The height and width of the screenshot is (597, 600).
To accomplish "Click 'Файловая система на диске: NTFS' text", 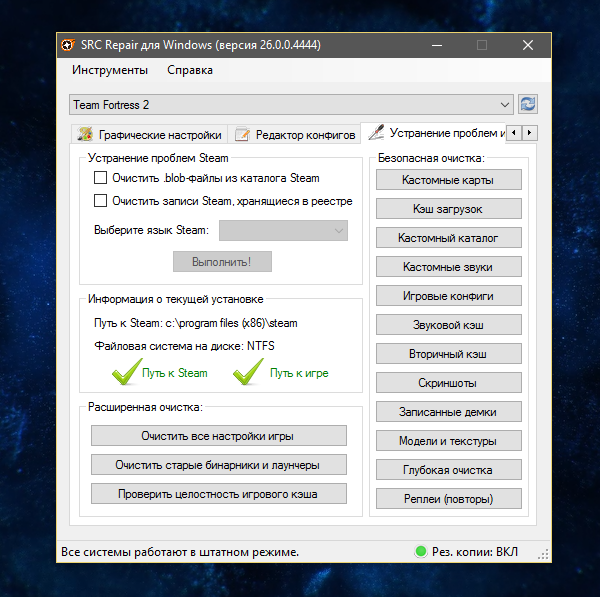I will coord(184,346).
